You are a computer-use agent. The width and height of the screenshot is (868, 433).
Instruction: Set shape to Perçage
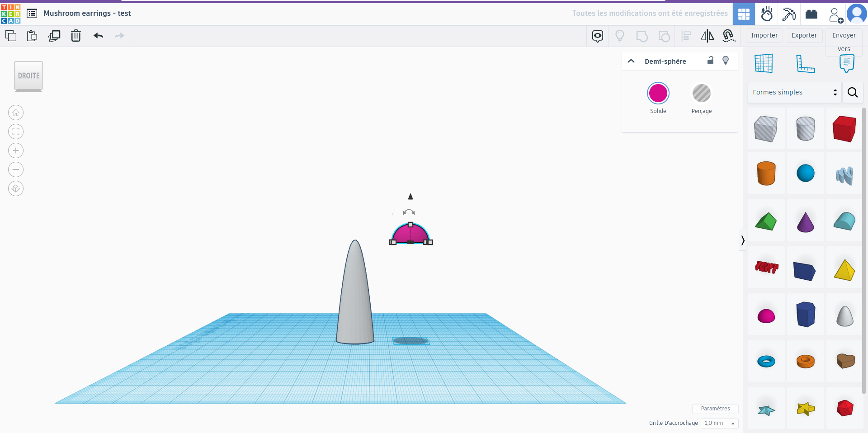tap(702, 99)
